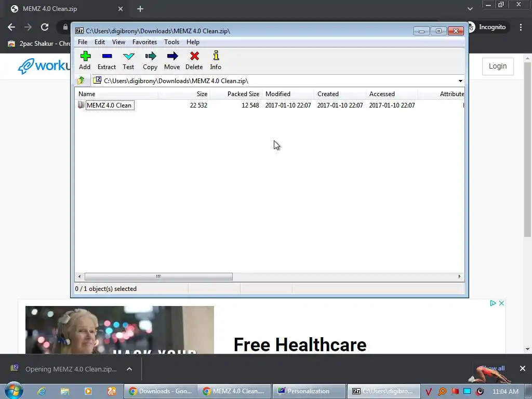Reload the Chrome page
532x399 pixels.
pos(45,27)
